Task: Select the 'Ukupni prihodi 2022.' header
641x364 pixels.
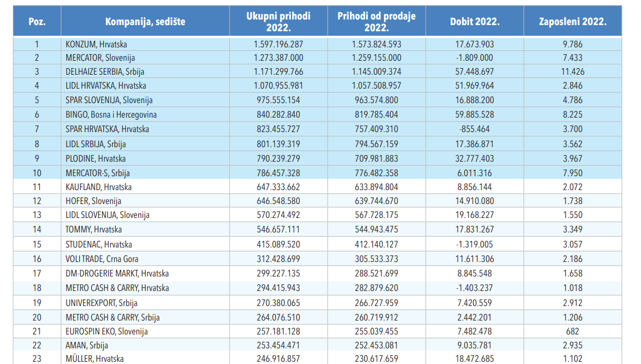Action: (278, 22)
